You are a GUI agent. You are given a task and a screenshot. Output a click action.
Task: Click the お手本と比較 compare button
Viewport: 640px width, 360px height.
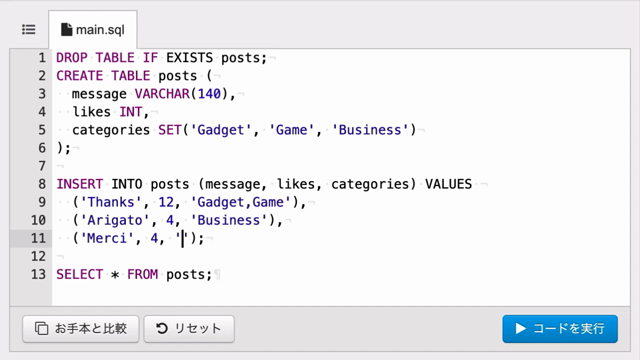click(81, 329)
